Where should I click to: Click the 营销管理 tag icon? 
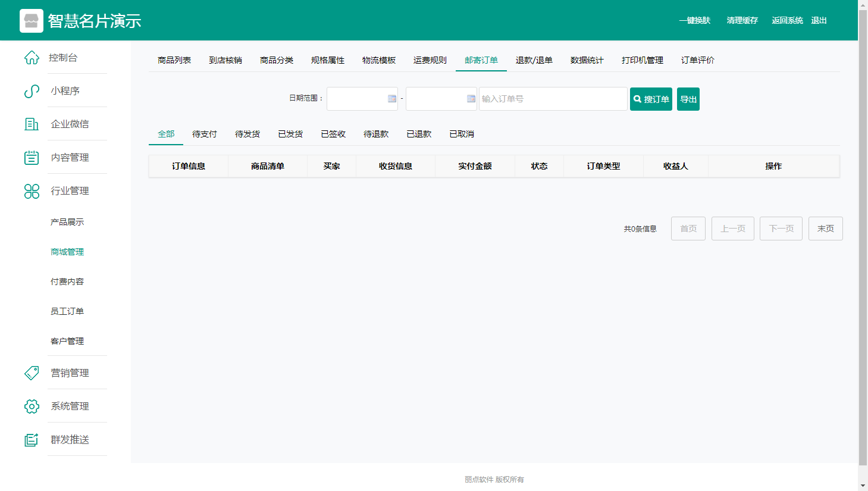point(32,373)
